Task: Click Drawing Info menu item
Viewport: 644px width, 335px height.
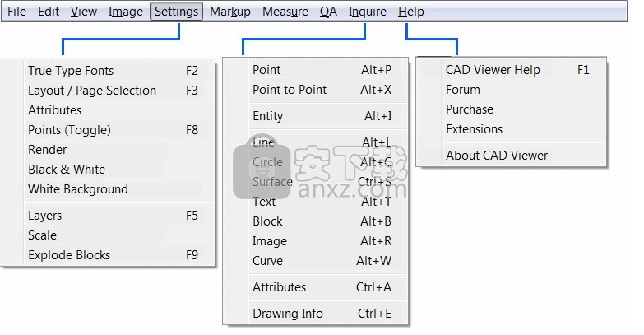Action: point(322,314)
